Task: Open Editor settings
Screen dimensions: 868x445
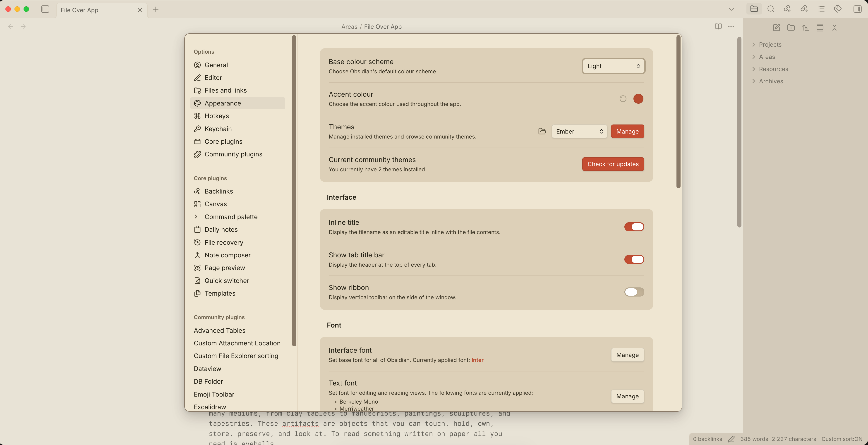Action: [x=237, y=78]
